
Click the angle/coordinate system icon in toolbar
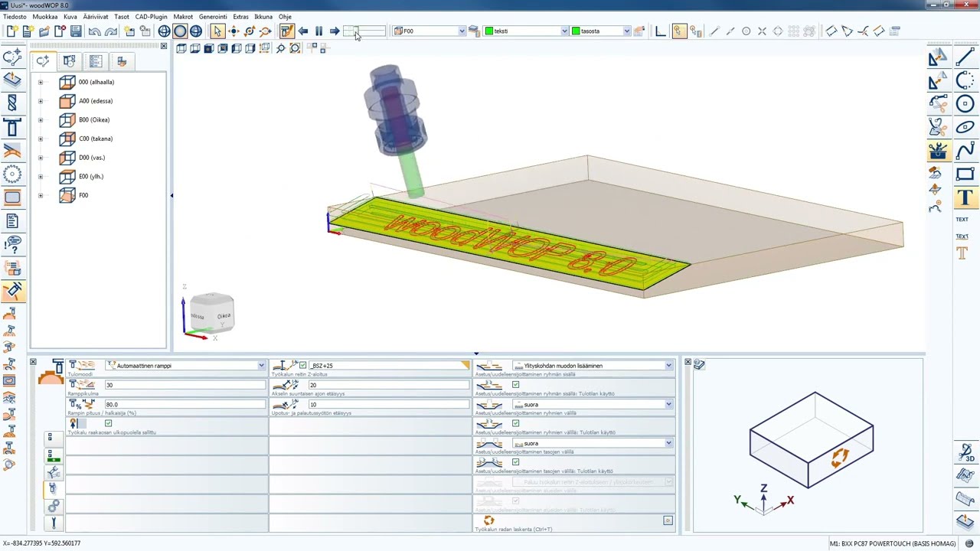coord(660,31)
